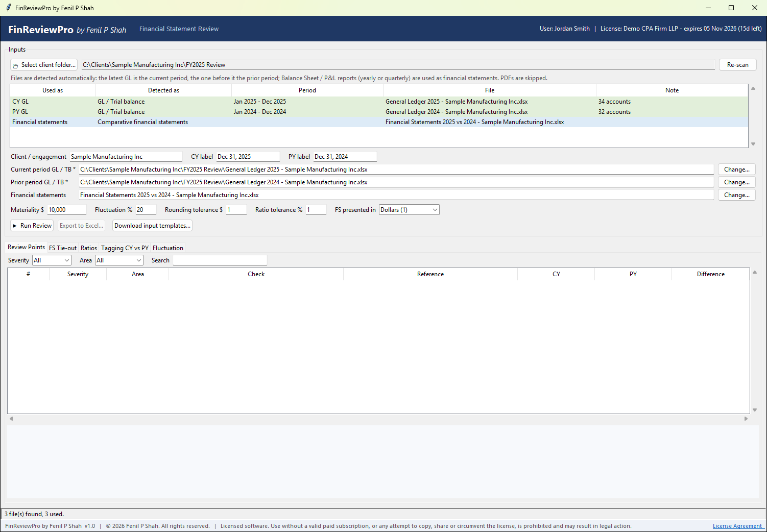Click the Note column header

[x=672, y=90]
